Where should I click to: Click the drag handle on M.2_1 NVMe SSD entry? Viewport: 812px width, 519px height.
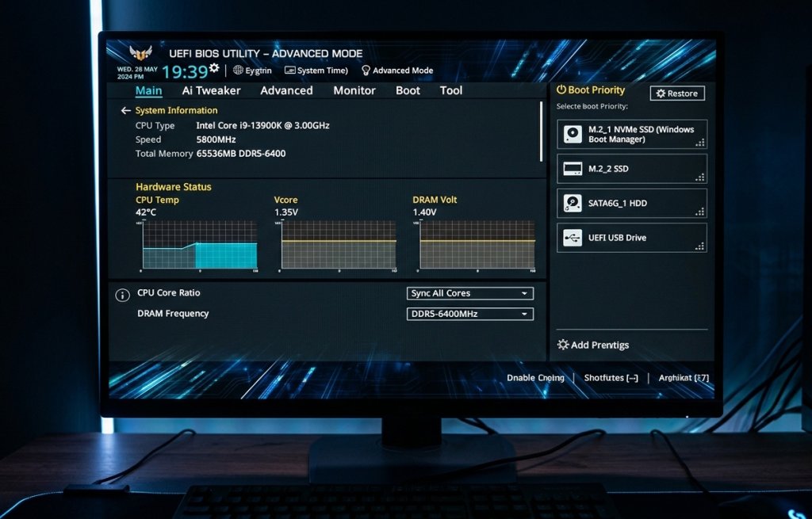coord(700,143)
